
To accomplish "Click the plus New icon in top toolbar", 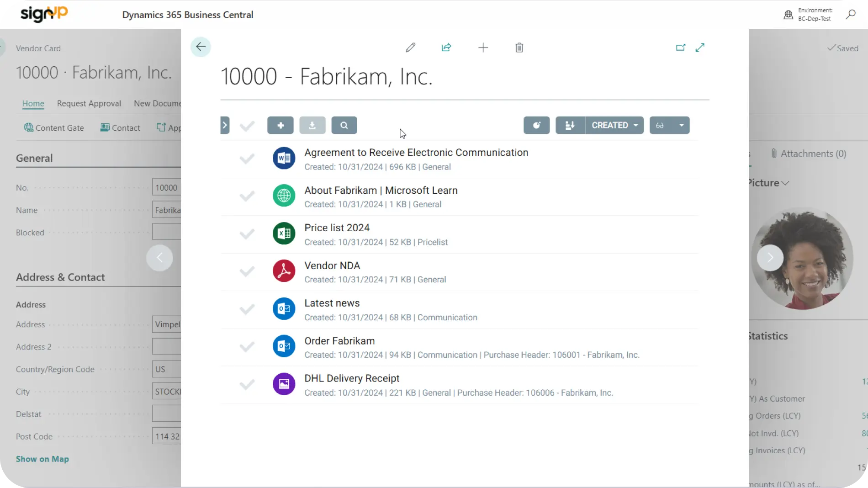I will coord(483,48).
